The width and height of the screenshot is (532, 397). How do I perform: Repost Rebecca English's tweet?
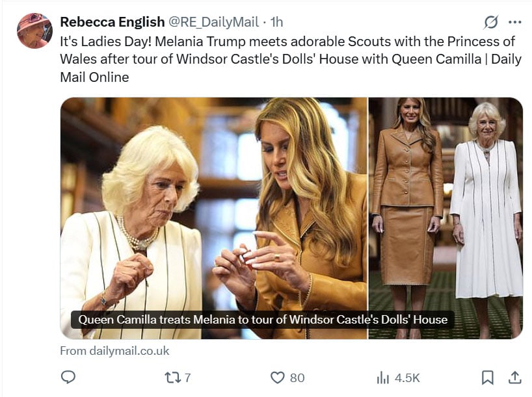pyautogui.click(x=174, y=376)
